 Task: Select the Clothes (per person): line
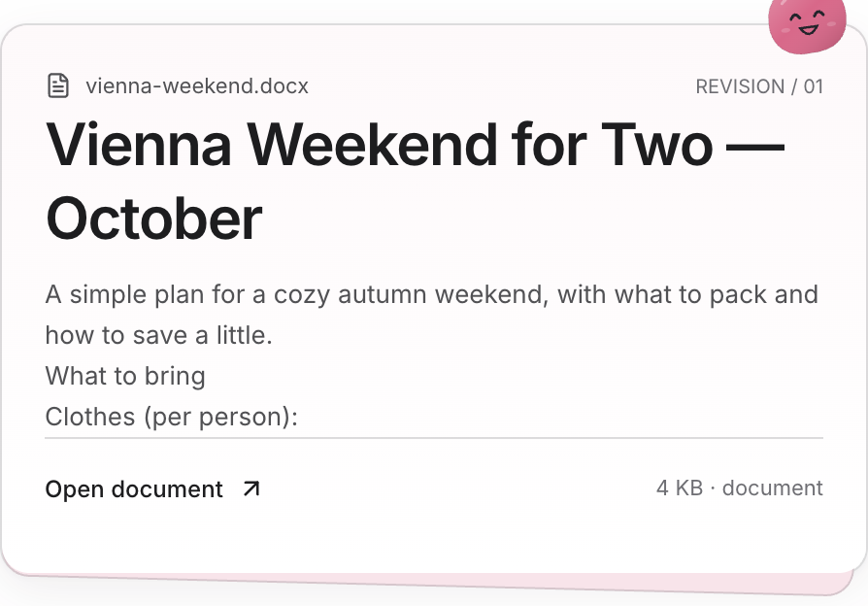point(172,417)
